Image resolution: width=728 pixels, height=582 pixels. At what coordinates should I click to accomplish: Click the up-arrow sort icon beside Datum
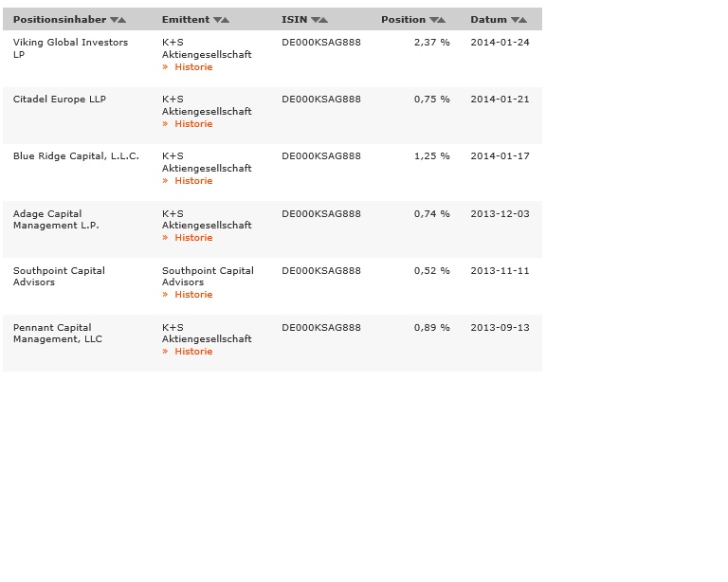[523, 20]
